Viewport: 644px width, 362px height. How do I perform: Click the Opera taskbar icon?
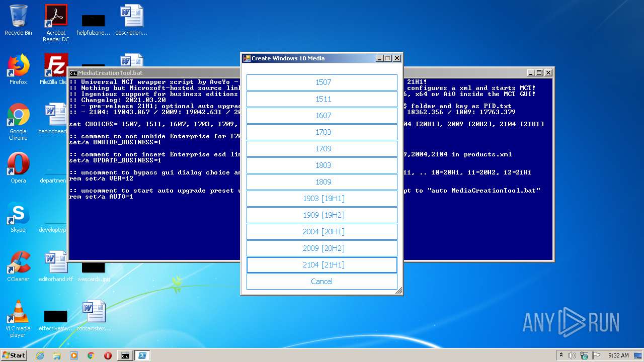108,355
